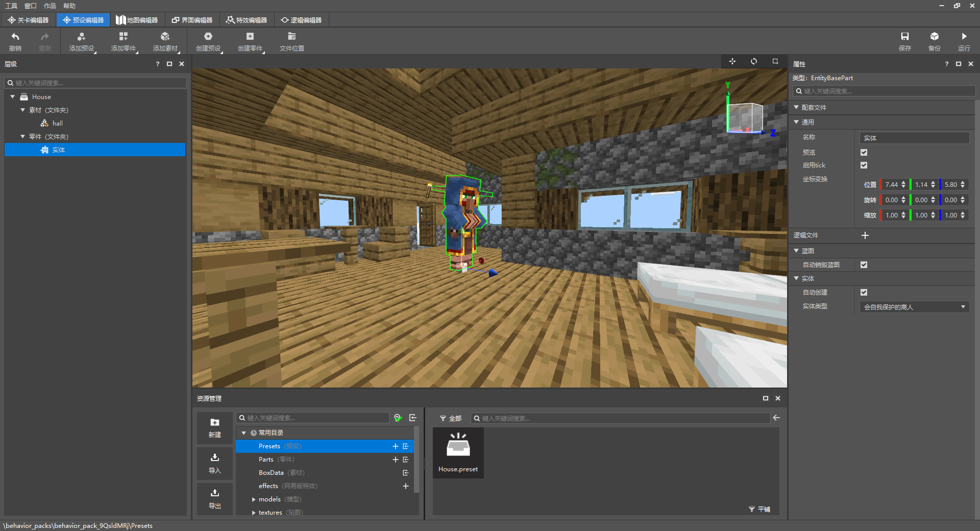Click open-location icon on BoxData row
Viewport: 980px width, 531px height.
406,473
